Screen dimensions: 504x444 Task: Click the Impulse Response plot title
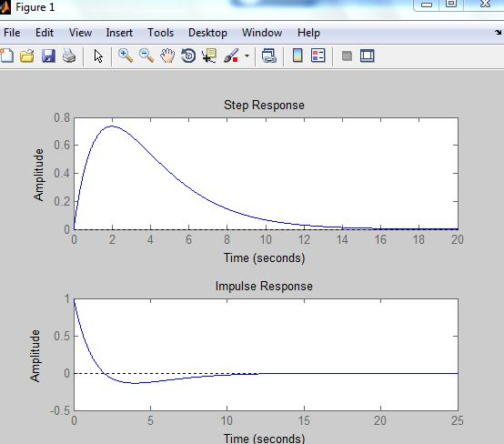coord(264,286)
